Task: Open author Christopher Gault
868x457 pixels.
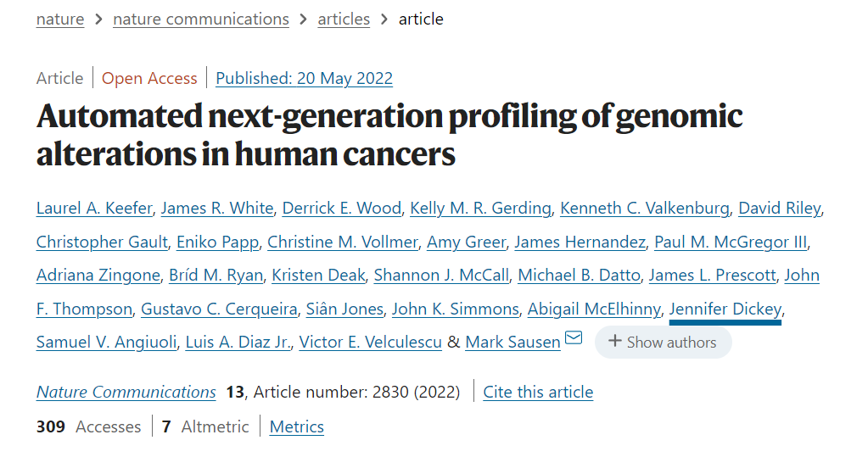Action: point(102,242)
